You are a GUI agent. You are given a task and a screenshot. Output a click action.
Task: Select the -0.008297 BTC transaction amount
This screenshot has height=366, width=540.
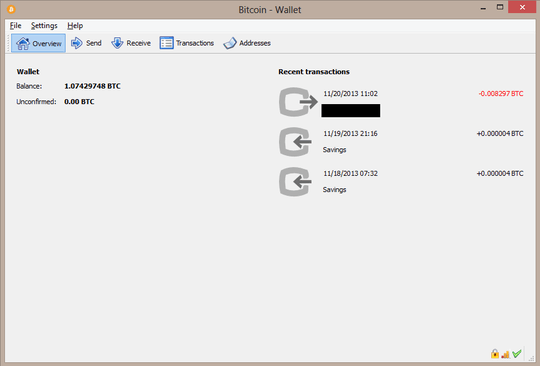click(501, 94)
